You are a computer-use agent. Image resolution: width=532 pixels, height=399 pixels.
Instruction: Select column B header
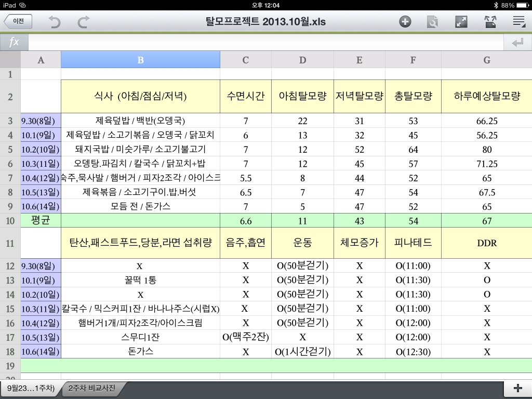[x=140, y=60]
